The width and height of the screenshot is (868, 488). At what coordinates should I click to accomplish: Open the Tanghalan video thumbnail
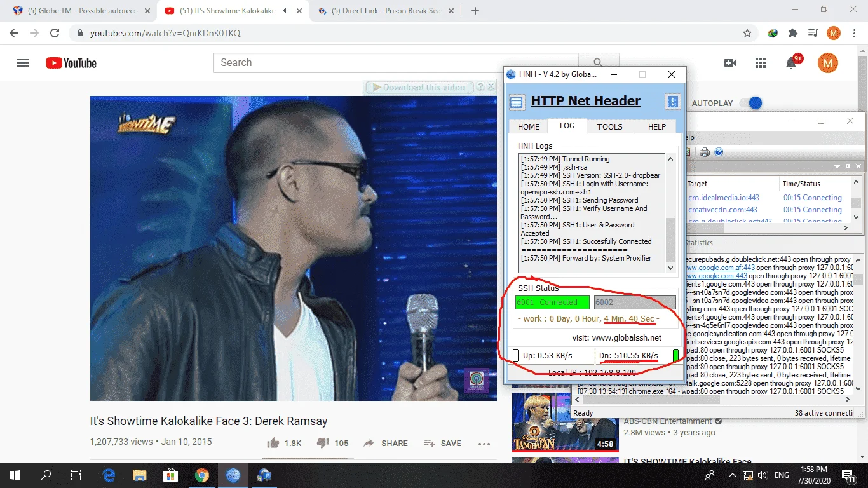pyautogui.click(x=565, y=421)
